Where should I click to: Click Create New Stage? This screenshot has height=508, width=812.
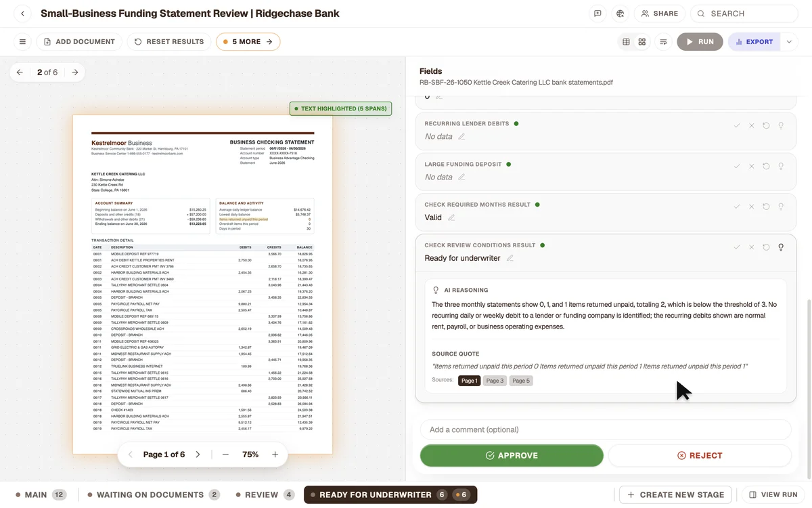(x=675, y=495)
